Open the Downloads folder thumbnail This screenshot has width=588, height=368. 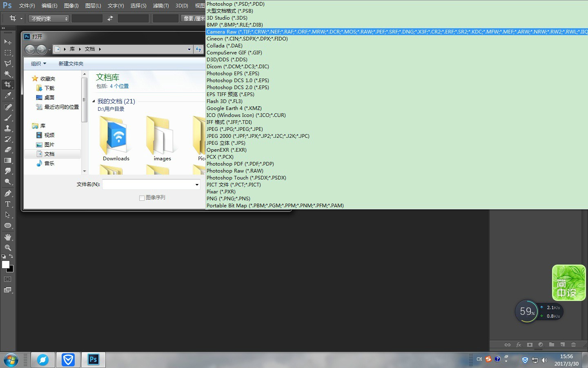tap(116, 139)
